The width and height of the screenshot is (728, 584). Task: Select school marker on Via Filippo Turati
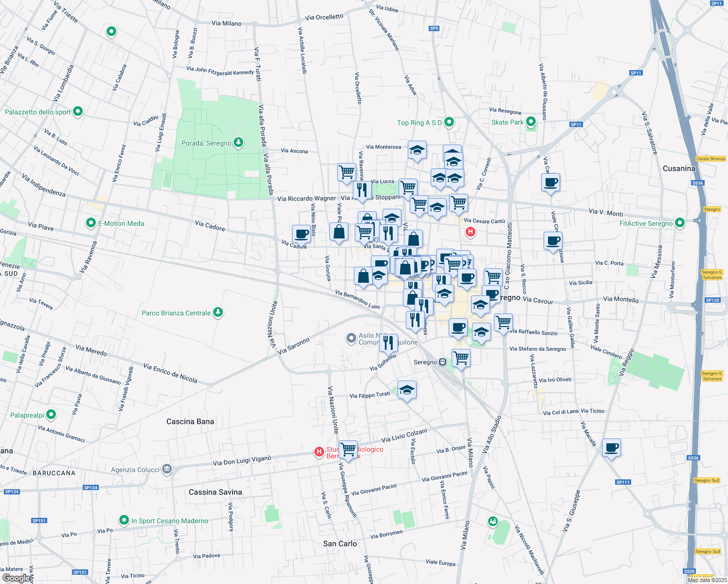407,389
